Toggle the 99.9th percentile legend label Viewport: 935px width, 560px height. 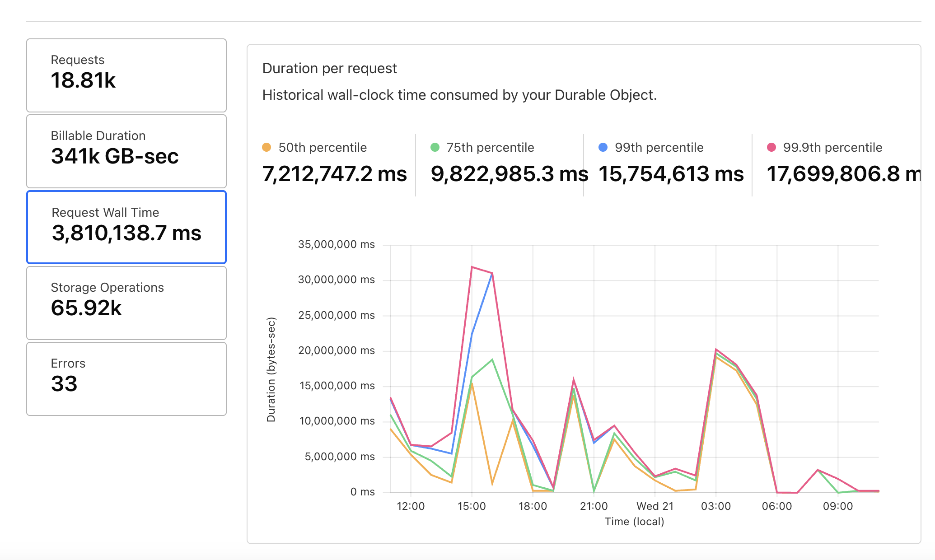coord(832,147)
